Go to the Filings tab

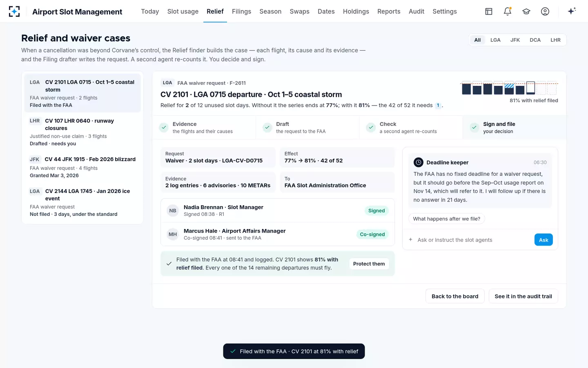(x=241, y=11)
